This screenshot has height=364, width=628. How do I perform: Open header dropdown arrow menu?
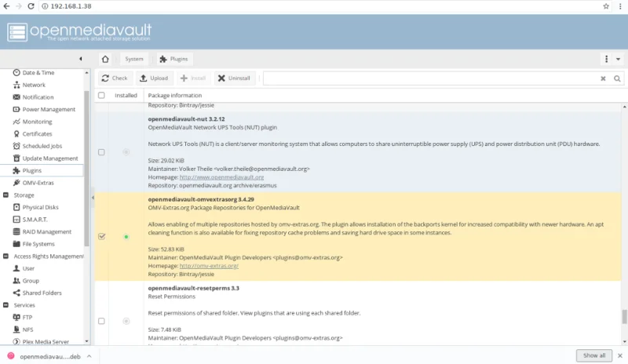[x=618, y=59]
